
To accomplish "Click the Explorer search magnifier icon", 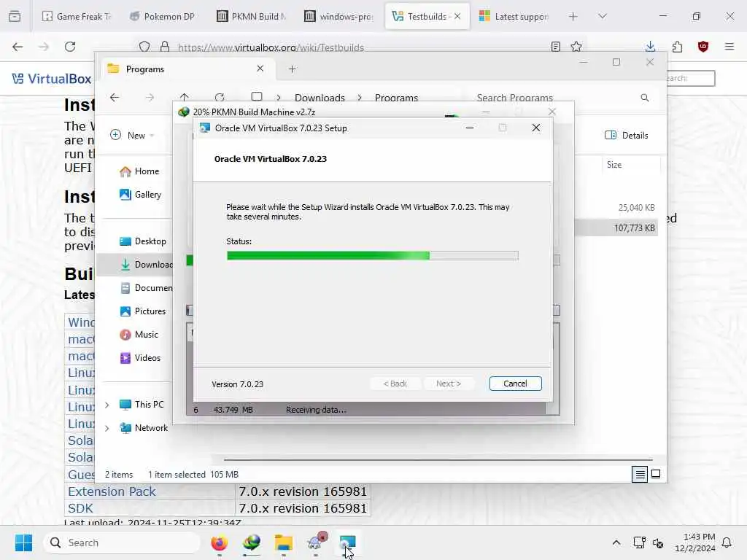I will (645, 98).
